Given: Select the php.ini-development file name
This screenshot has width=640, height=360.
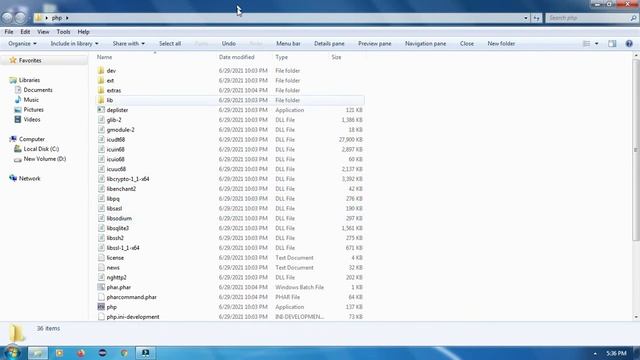Looking at the screenshot, I should tap(133, 317).
